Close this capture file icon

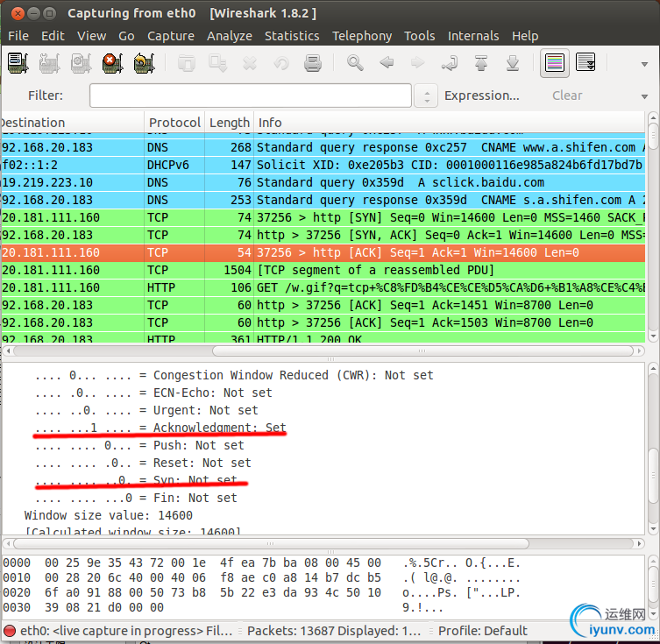(x=250, y=63)
